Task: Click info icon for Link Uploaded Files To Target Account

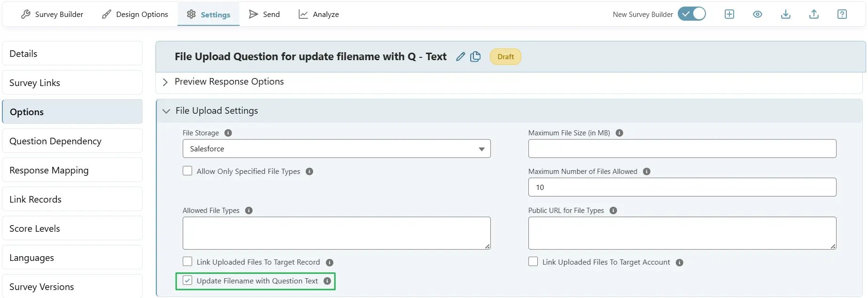Action: pyautogui.click(x=680, y=263)
